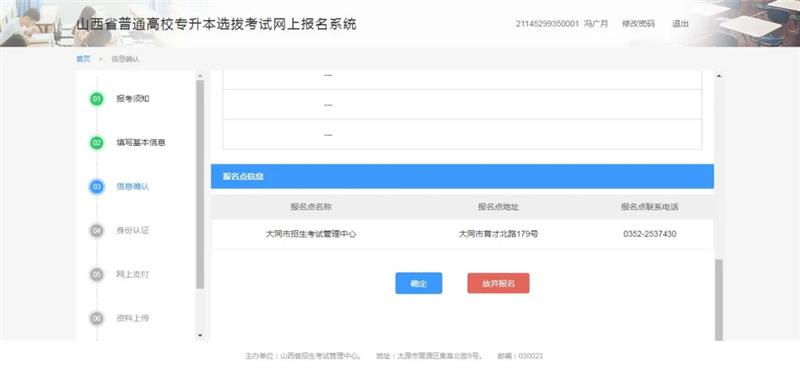The width and height of the screenshot is (800, 370).
Task: Click the step 06 circle icon
Action: pyautogui.click(x=96, y=318)
